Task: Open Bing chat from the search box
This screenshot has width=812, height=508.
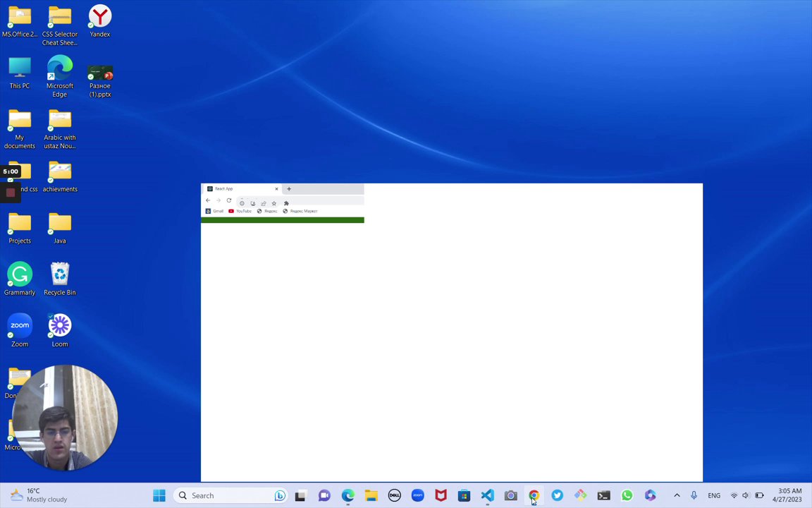Action: coord(280,495)
